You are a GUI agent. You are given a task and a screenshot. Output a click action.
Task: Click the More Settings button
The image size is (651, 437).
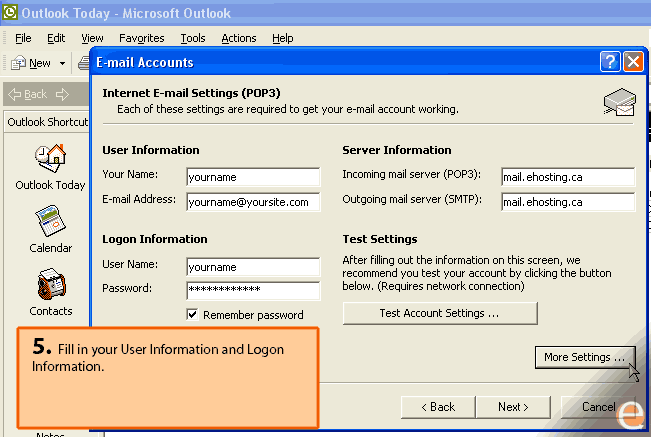pos(585,357)
